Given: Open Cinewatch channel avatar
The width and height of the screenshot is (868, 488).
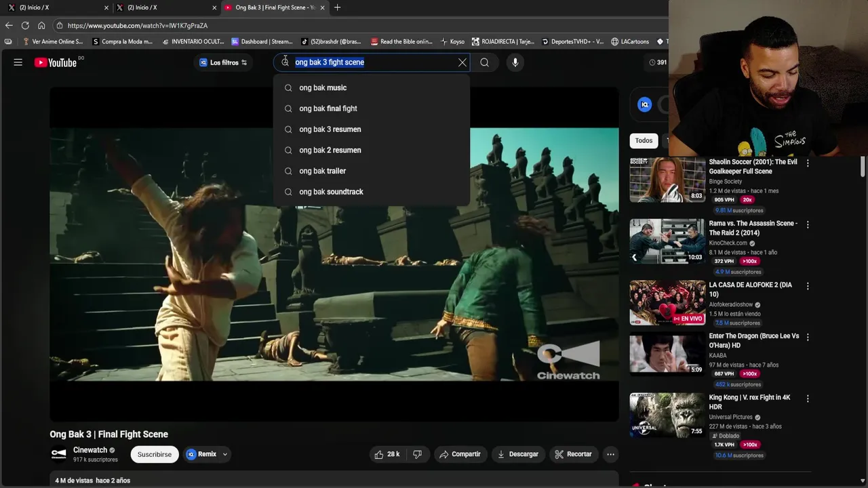Looking at the screenshot, I should click(x=59, y=454).
